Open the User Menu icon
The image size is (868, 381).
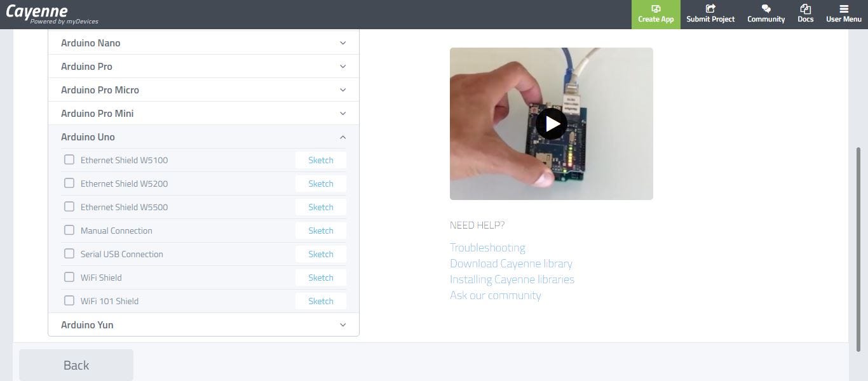tap(843, 14)
